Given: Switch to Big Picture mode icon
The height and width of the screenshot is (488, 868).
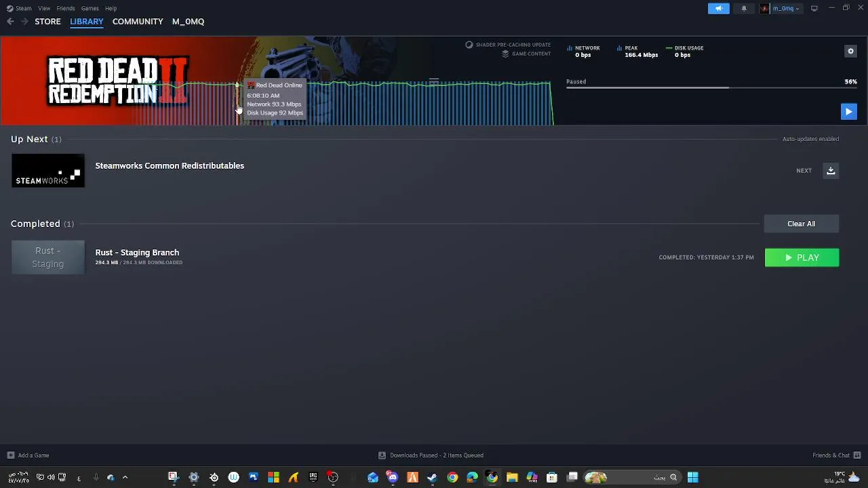Looking at the screenshot, I should [x=814, y=8].
